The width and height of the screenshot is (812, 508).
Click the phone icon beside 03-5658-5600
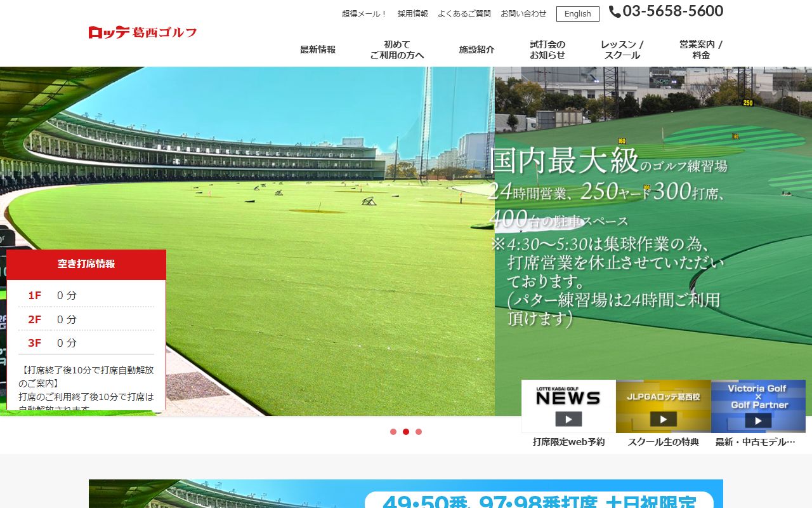tap(615, 11)
